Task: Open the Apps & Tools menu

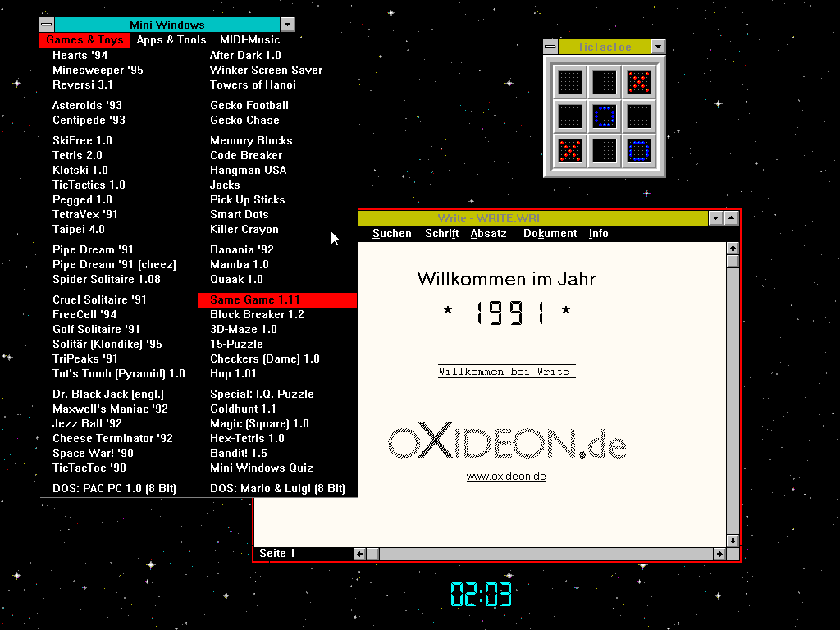Action: (x=171, y=39)
